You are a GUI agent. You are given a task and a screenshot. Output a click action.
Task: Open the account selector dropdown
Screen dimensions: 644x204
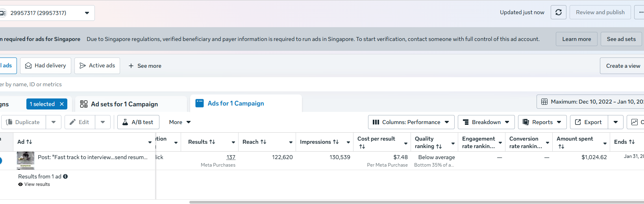[87, 13]
